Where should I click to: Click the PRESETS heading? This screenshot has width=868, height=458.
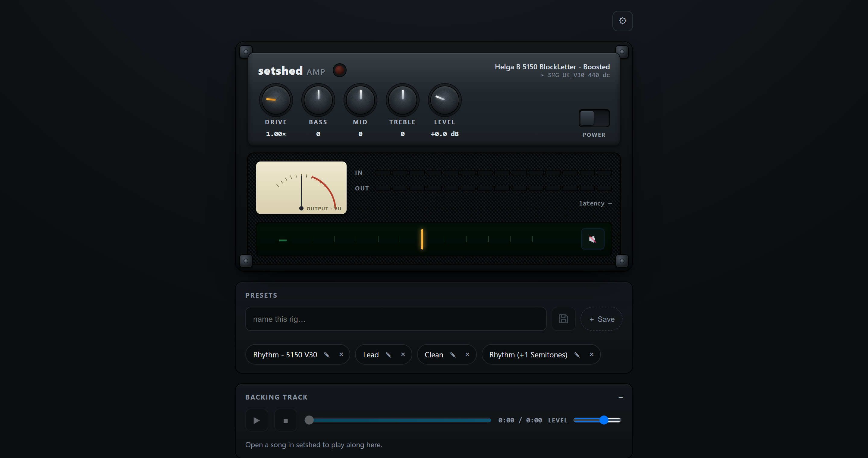click(261, 295)
